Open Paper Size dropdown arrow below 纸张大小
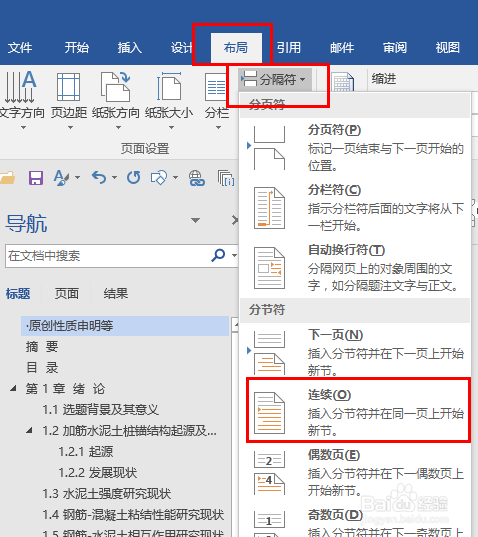This screenshot has width=478, height=537. click(x=171, y=127)
